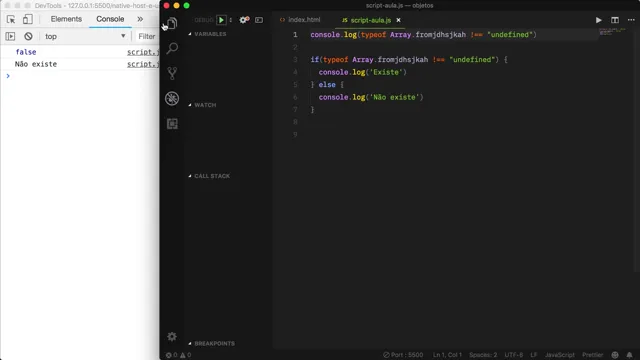Open launch.json debug configuration gear
Screen dimensions: 640x360
[244, 20]
